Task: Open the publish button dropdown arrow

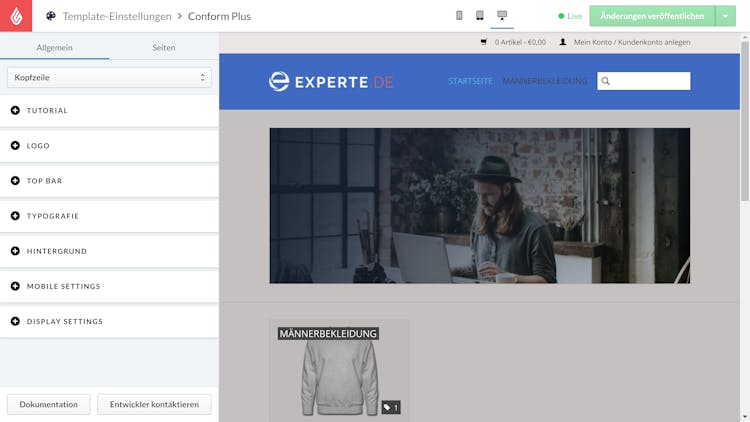Action: tap(725, 16)
